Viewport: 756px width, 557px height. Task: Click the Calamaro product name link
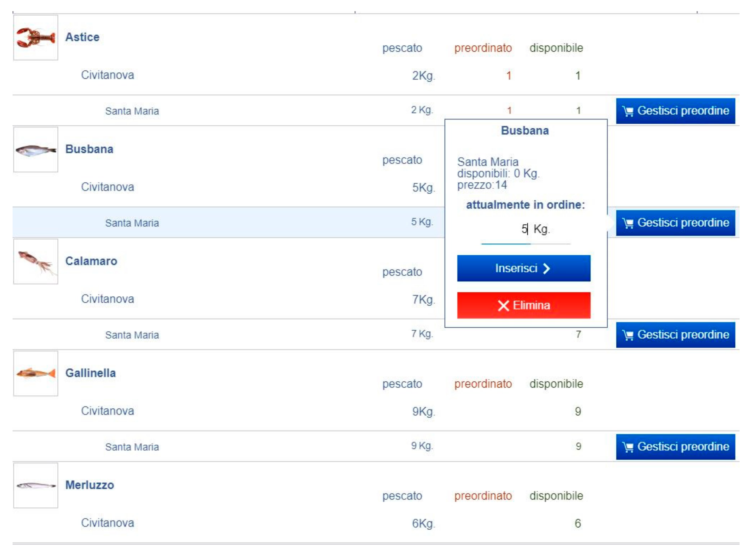pos(91,261)
